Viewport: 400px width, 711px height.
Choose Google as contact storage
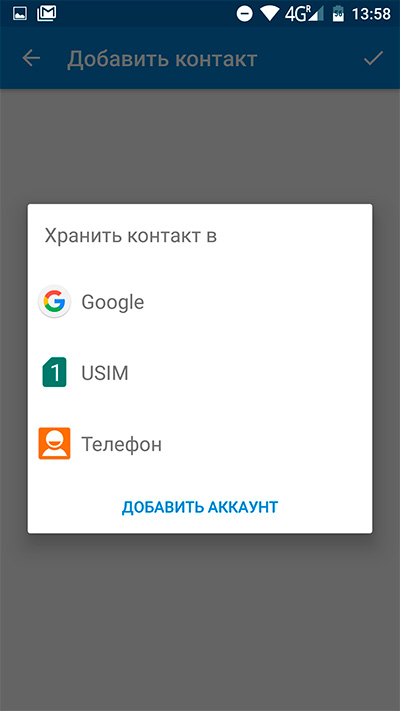point(200,302)
